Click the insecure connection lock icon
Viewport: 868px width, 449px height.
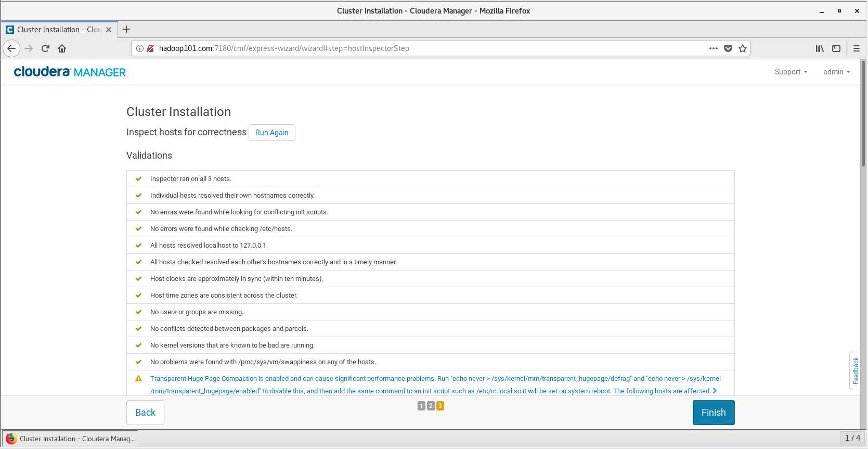(150, 48)
